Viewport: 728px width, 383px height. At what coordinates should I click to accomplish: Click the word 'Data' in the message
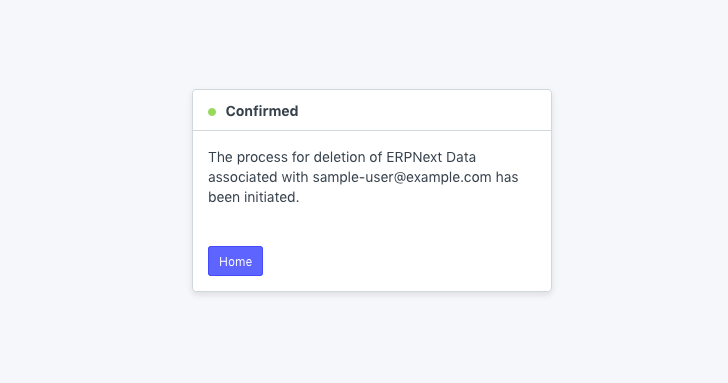(x=461, y=157)
